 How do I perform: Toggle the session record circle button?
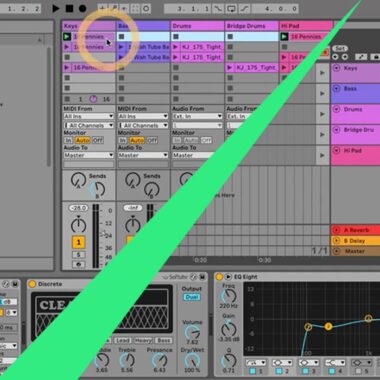tap(146, 8)
